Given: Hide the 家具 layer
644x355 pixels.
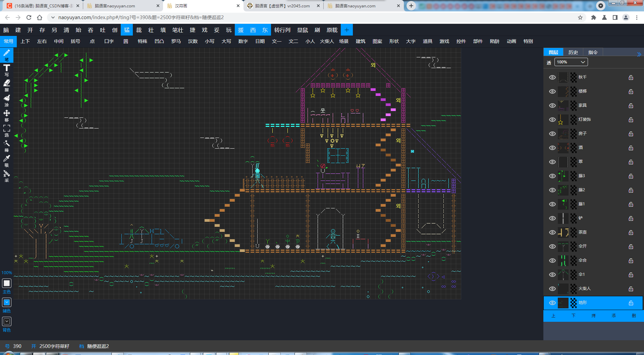Looking at the screenshot, I should point(552,106).
